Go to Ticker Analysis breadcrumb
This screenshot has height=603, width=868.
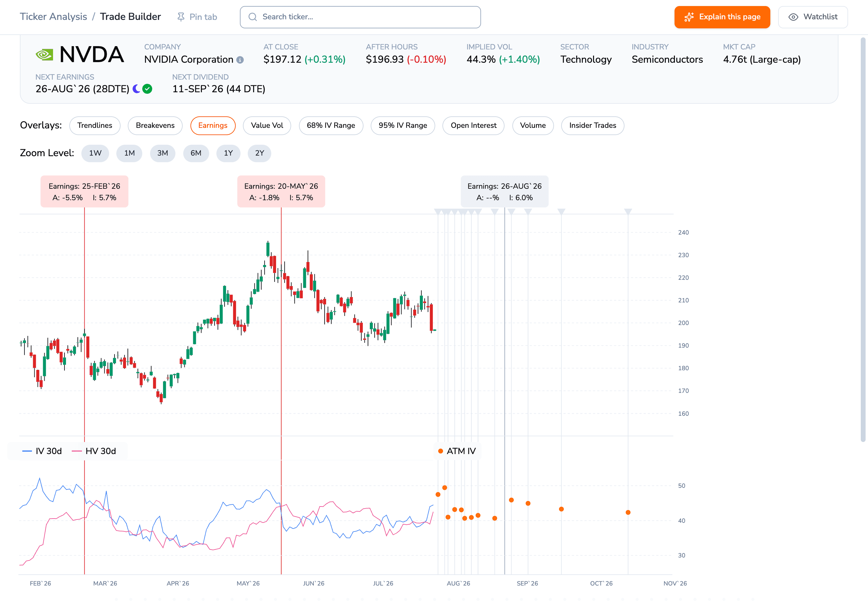coord(53,17)
